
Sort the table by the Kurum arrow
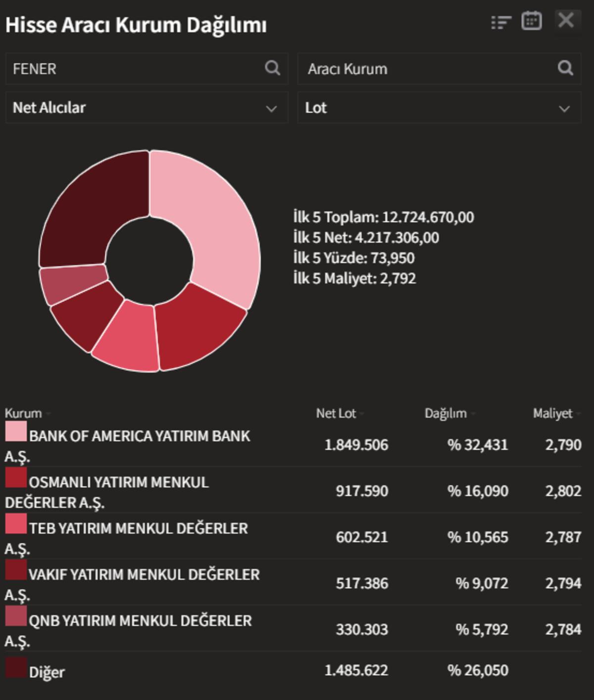tap(48, 414)
